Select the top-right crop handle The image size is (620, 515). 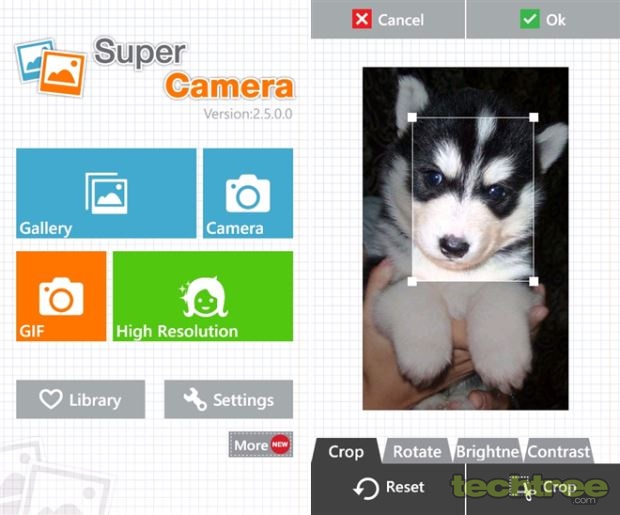coord(533,117)
